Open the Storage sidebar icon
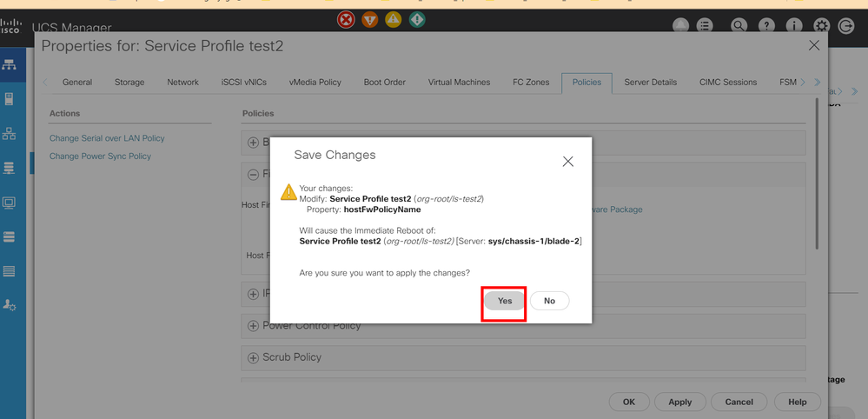The height and width of the screenshot is (419, 868). click(10, 237)
